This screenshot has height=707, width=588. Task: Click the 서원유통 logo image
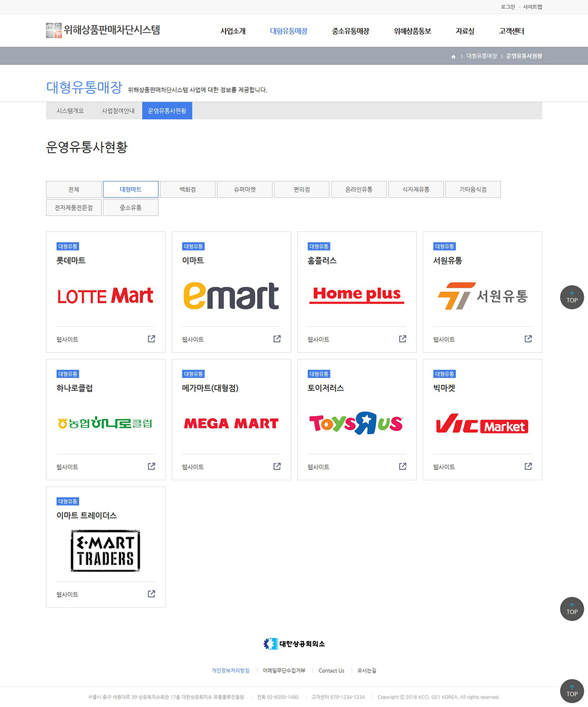[x=483, y=296]
